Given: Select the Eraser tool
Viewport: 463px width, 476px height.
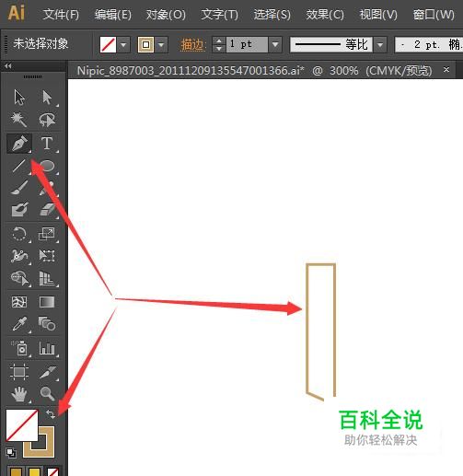Looking at the screenshot, I should 47,210.
